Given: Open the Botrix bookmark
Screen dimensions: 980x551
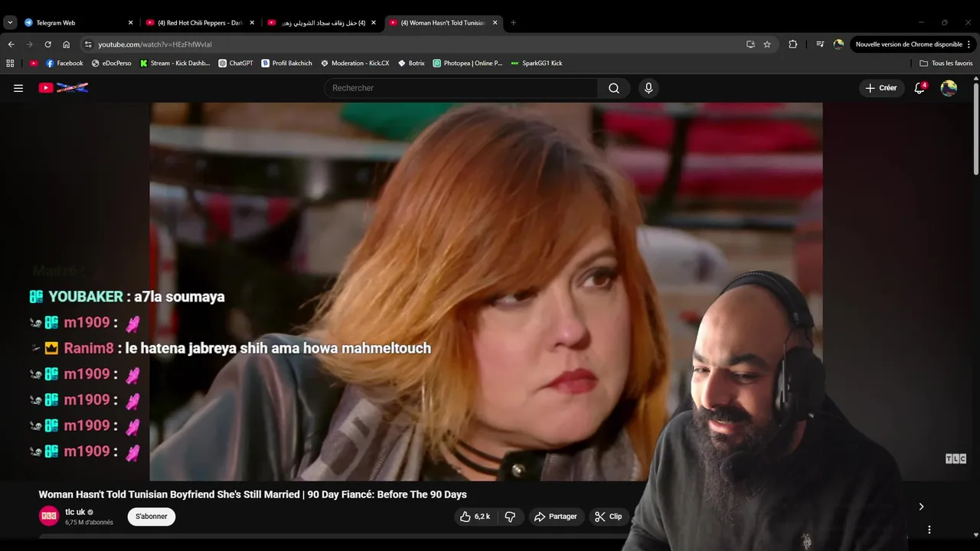Looking at the screenshot, I should 411,64.
